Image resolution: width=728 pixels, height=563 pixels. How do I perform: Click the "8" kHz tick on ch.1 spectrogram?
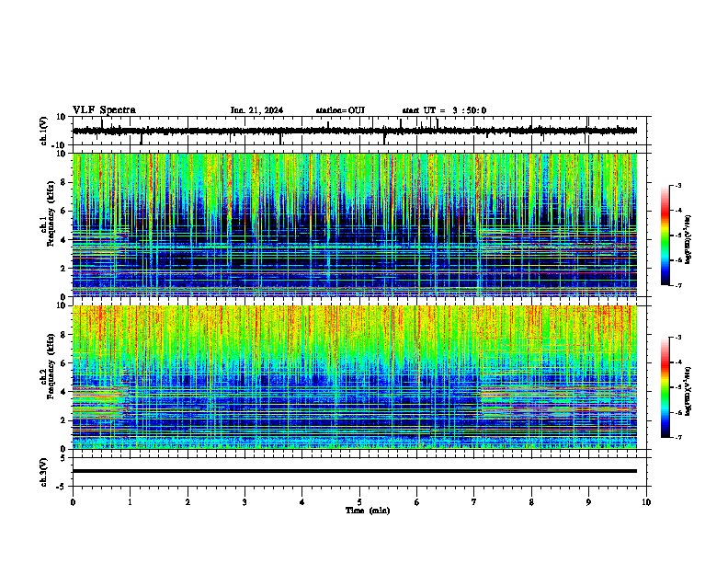pos(64,182)
